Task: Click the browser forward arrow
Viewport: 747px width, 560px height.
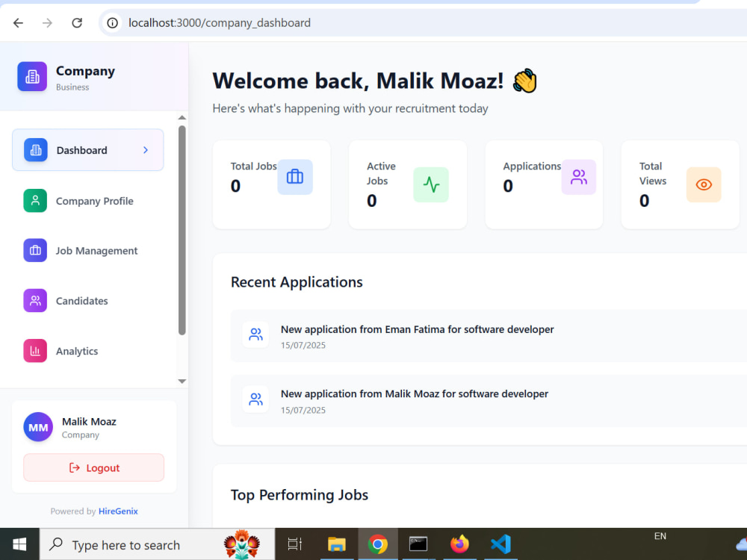Action: tap(47, 23)
